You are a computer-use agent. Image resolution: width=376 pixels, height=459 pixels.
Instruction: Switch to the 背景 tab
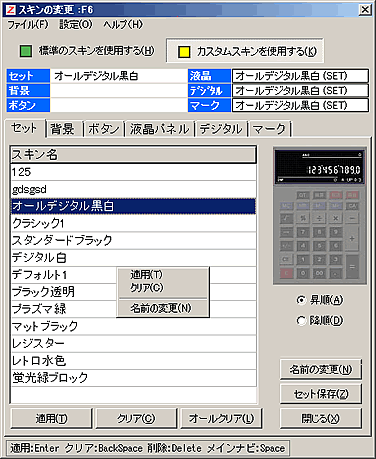tap(63, 129)
